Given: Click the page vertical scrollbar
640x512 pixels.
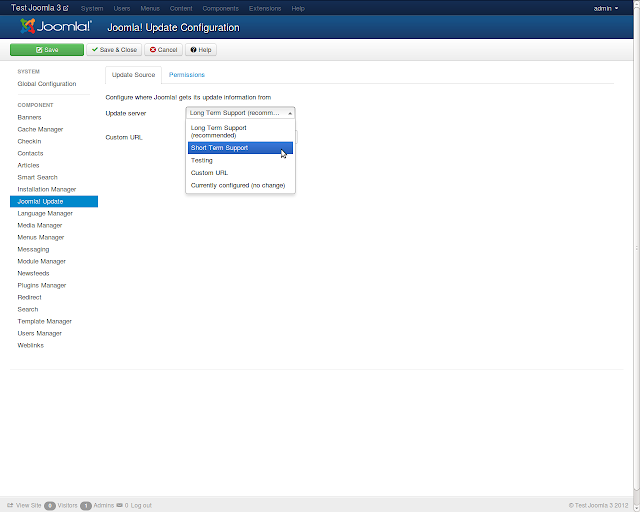Looking at the screenshot, I should pyautogui.click(x=636, y=249).
